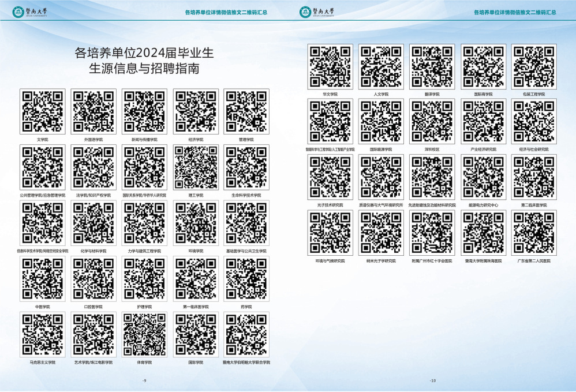576x392 pixels.
Task: Click the QR code above 化学与材料学院
Action: (93, 223)
